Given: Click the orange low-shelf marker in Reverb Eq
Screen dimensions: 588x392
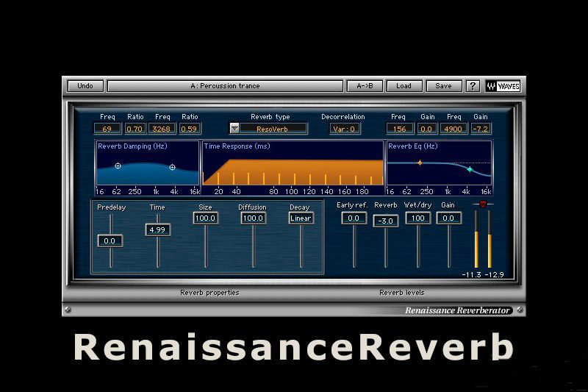Looking at the screenshot, I should (420, 163).
